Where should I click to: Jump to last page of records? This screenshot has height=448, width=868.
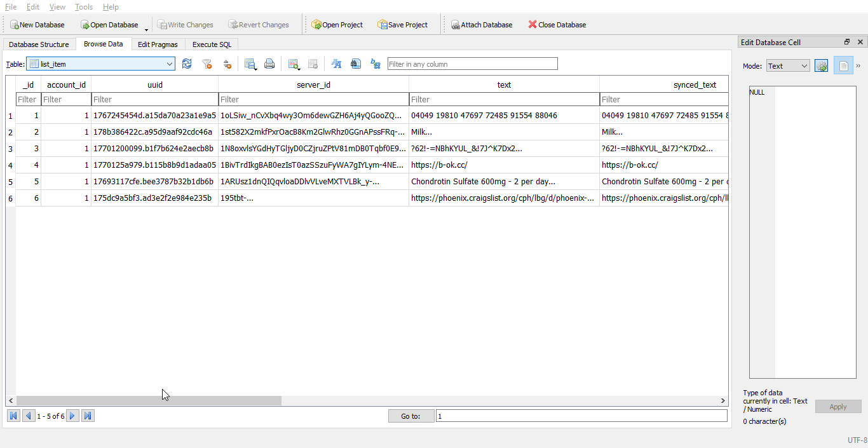click(88, 416)
